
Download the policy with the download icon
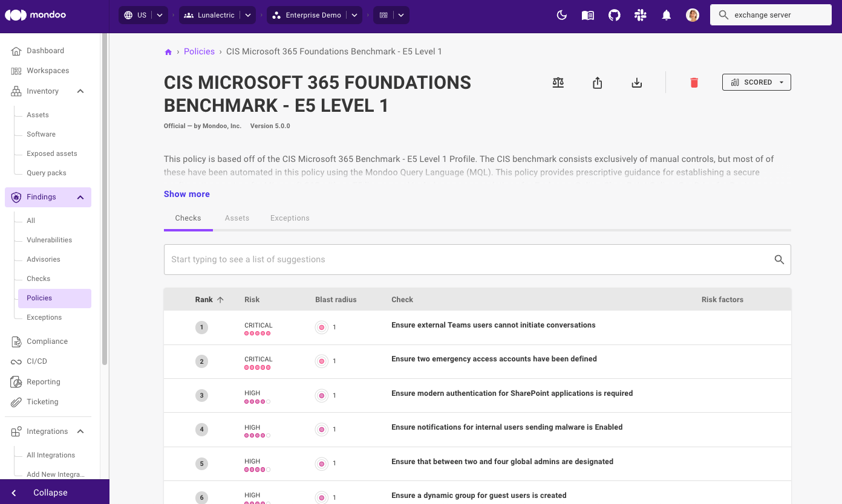[x=636, y=82]
